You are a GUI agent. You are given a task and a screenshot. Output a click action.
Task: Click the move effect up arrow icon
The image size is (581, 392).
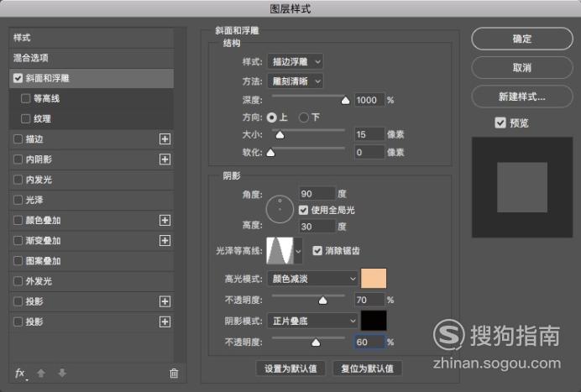coord(41,373)
